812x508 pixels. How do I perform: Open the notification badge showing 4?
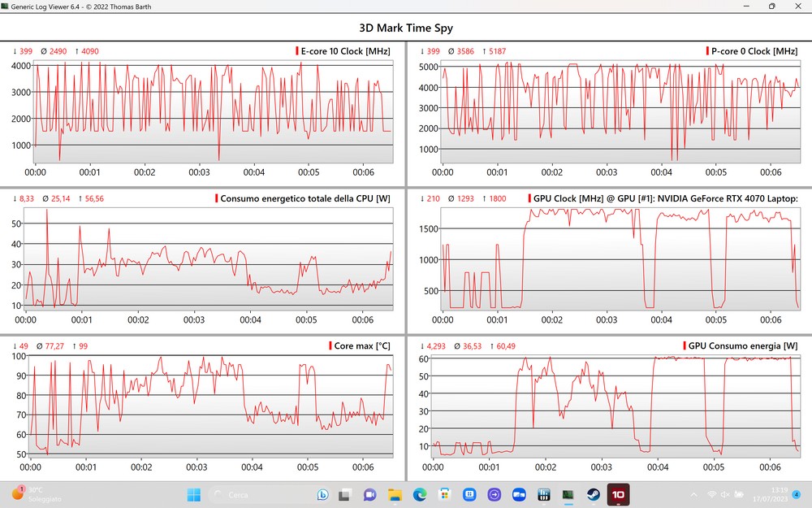(x=797, y=495)
